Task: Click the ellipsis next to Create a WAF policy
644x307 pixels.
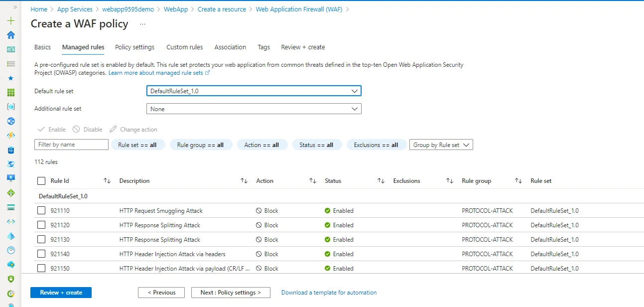Action: tap(142, 24)
